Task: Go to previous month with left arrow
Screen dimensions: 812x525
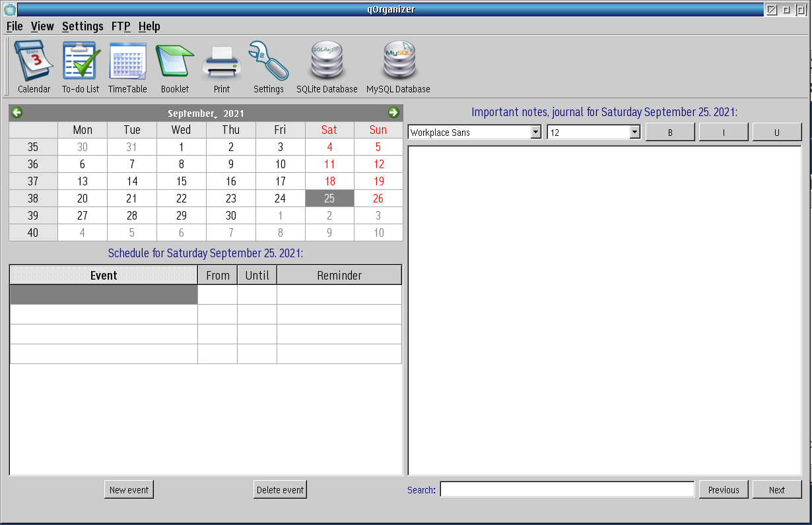Action: tap(17, 113)
